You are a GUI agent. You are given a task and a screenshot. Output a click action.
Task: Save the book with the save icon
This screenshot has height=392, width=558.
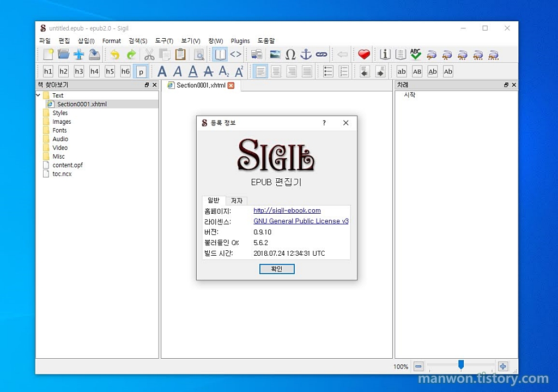(94, 55)
